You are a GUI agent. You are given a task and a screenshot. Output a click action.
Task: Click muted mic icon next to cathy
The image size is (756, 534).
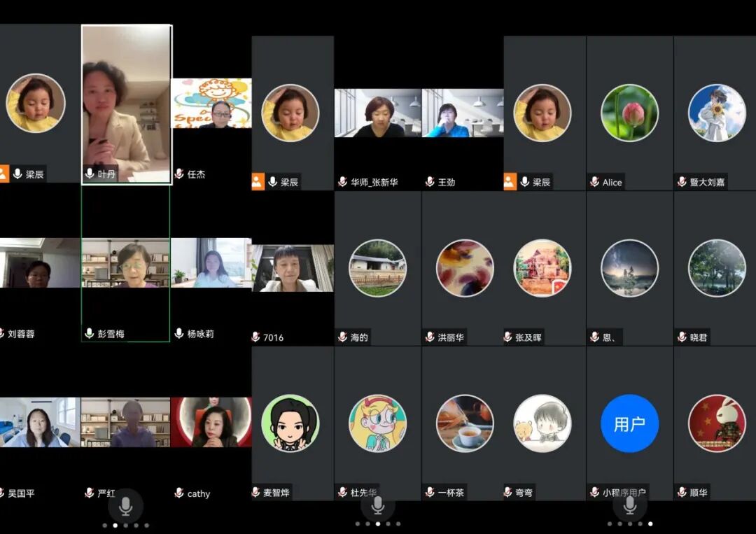point(179,493)
